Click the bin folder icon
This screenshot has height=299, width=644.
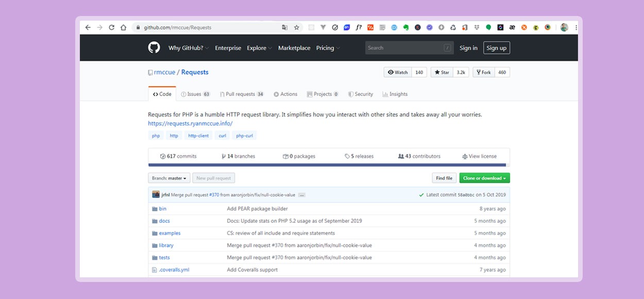(x=155, y=209)
